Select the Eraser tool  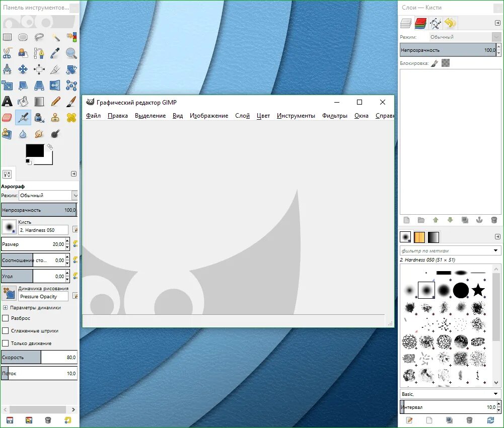tap(7, 118)
